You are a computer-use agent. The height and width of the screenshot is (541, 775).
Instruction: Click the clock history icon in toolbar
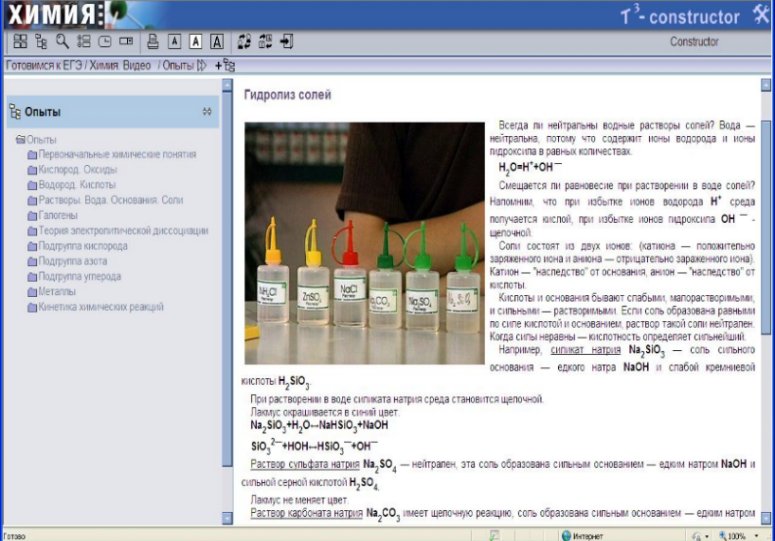[x=104, y=42]
